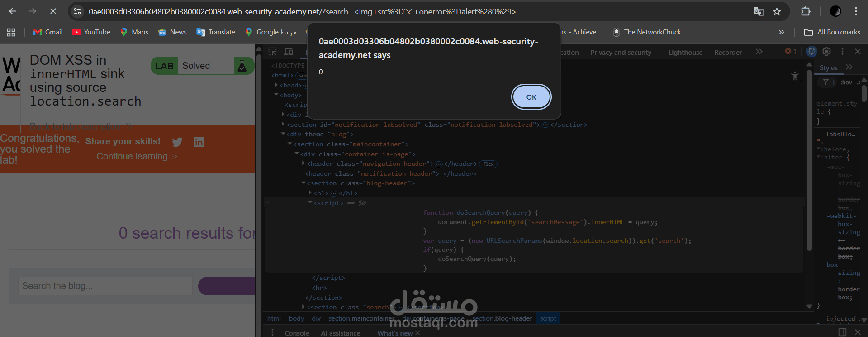This screenshot has height=337, width=868.
Task: Open the What's new drawer tab
Action: (395, 333)
